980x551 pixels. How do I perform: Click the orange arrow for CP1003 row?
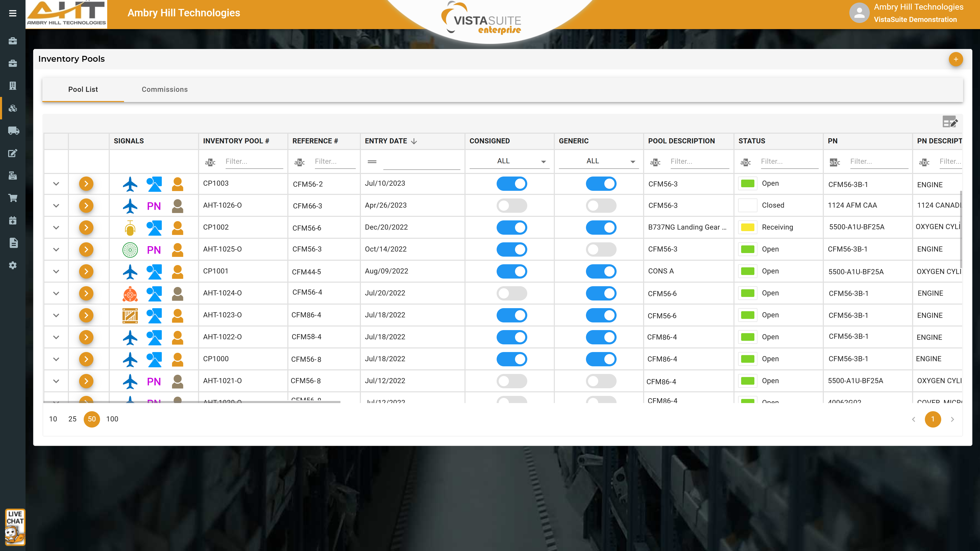86,184
